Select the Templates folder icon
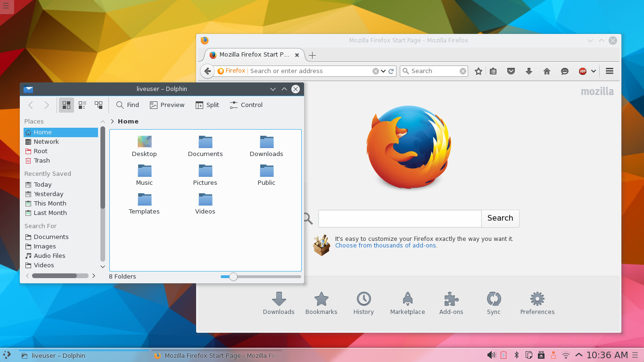This screenshot has height=362, width=644. (x=144, y=199)
